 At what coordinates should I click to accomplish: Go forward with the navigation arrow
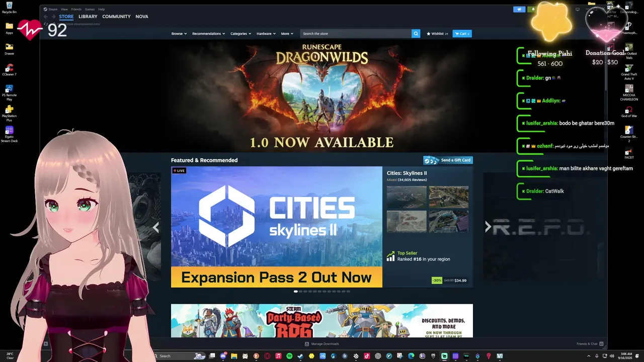tap(53, 17)
